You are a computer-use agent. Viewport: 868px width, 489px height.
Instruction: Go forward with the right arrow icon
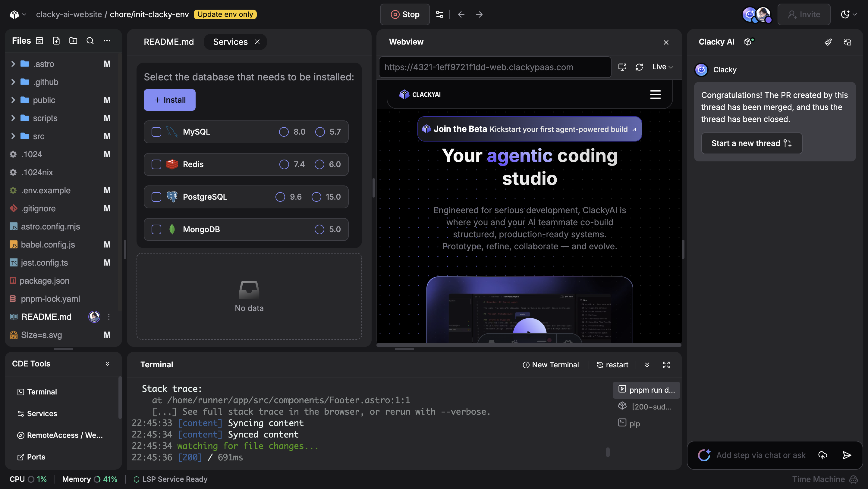click(x=479, y=14)
